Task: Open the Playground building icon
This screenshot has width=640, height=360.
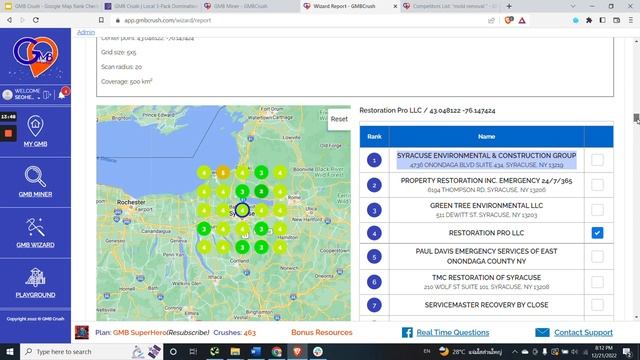Action: tap(35, 277)
